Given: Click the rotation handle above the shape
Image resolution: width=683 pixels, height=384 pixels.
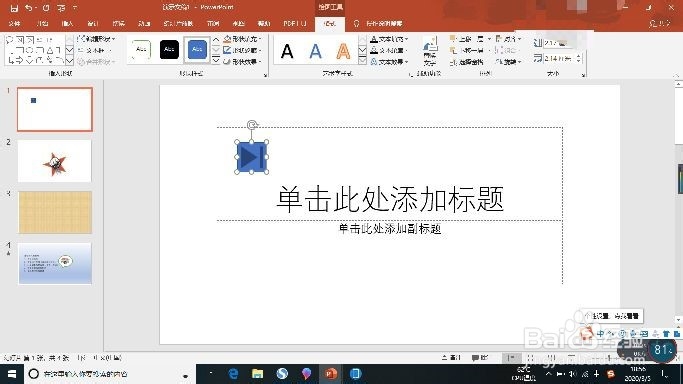Looking at the screenshot, I should click(252, 125).
